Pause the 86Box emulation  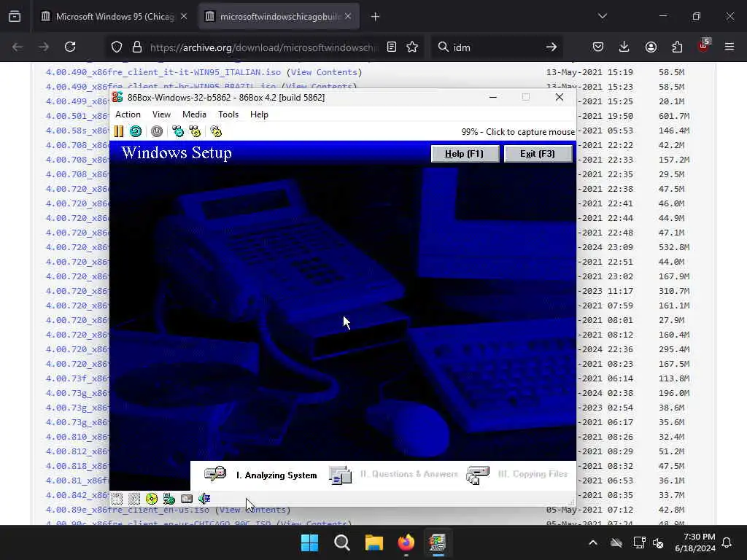pos(119,131)
